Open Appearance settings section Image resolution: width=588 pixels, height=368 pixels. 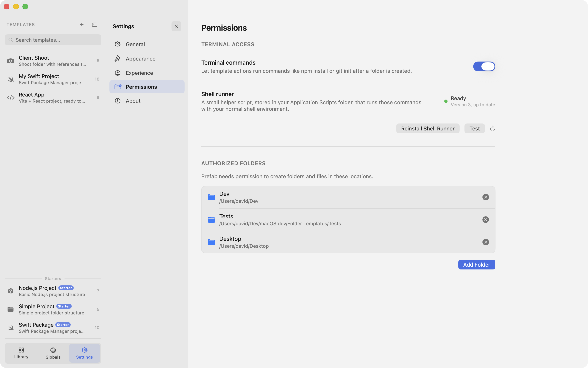(147, 59)
